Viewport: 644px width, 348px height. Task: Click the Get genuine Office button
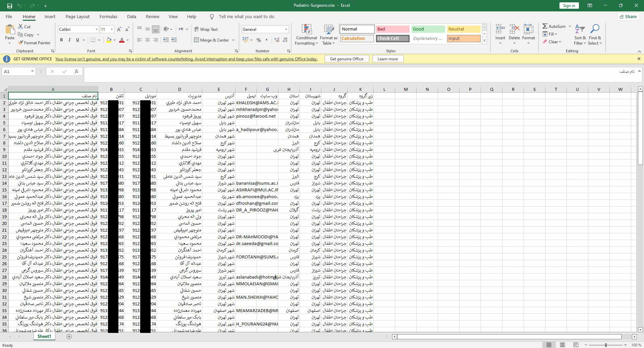point(346,59)
